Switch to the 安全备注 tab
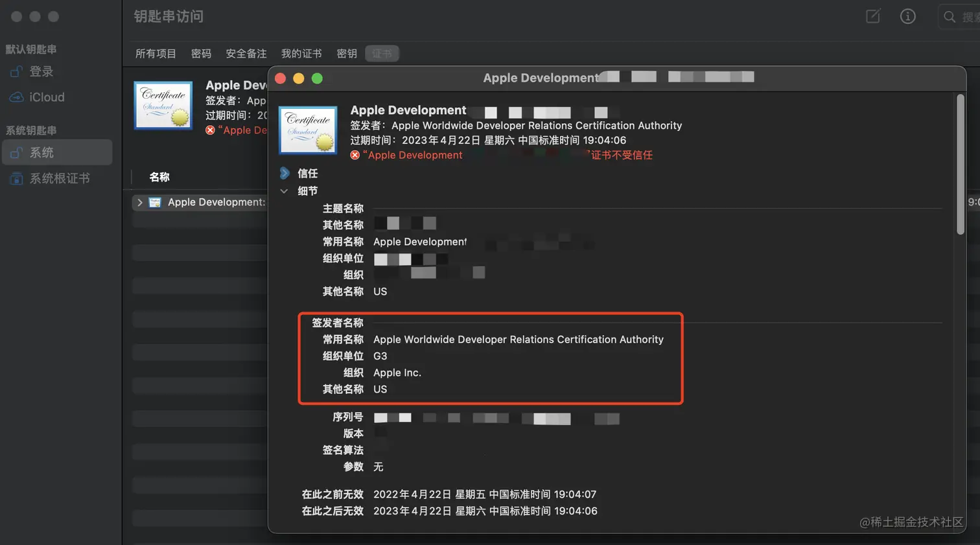Screen dimensions: 980x545 tap(246, 54)
